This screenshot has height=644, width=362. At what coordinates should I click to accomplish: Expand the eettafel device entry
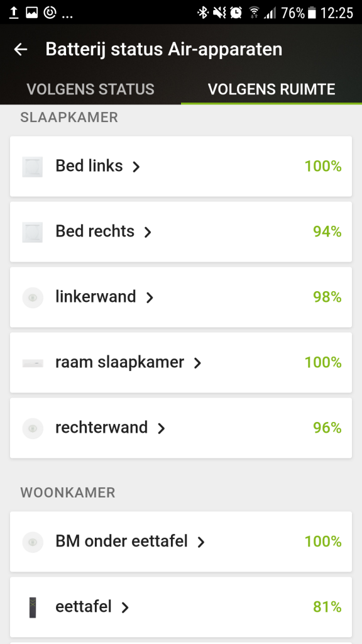pos(126,608)
